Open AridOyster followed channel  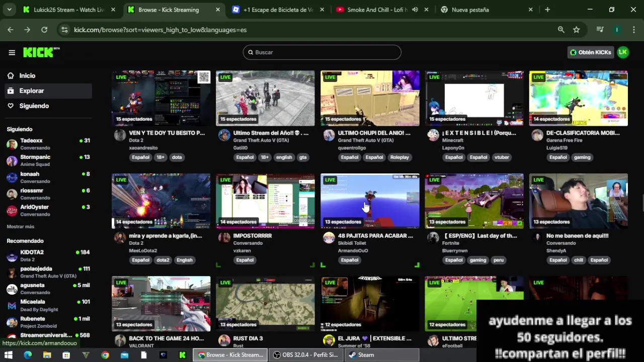tap(48, 210)
